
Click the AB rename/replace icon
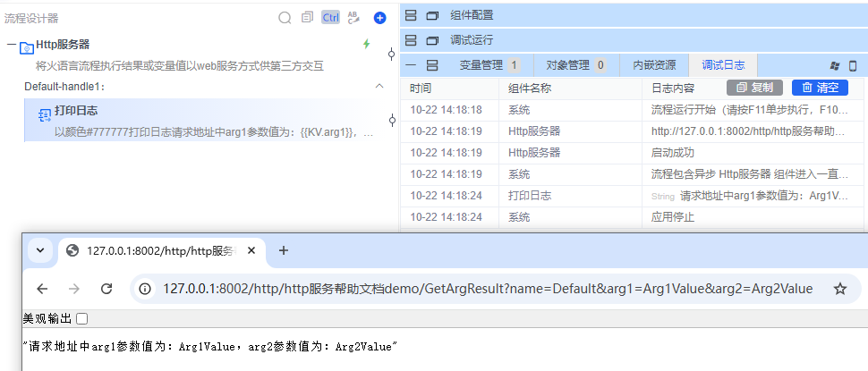pos(353,18)
